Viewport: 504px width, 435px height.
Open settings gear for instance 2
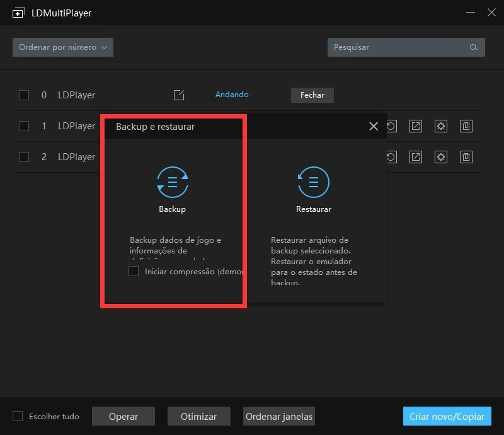coord(441,157)
